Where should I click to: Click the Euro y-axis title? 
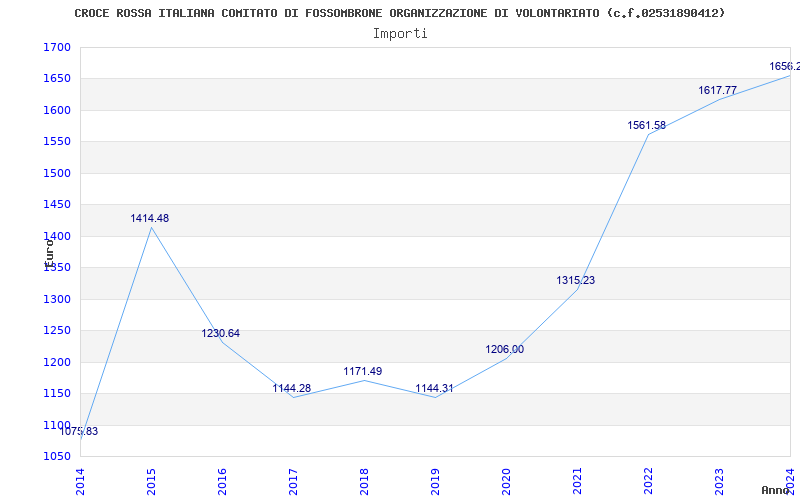(49, 254)
